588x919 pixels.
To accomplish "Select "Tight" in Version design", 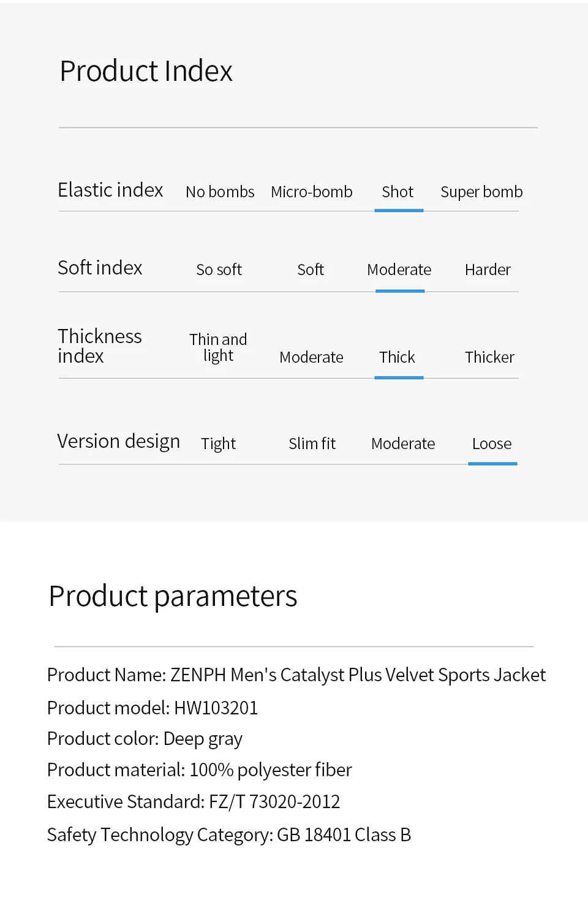I will tap(218, 444).
